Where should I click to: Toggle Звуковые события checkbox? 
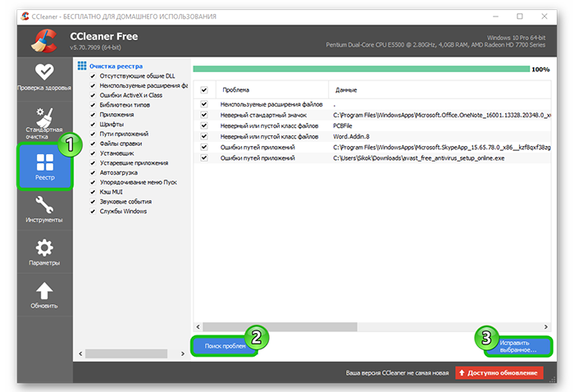click(93, 202)
